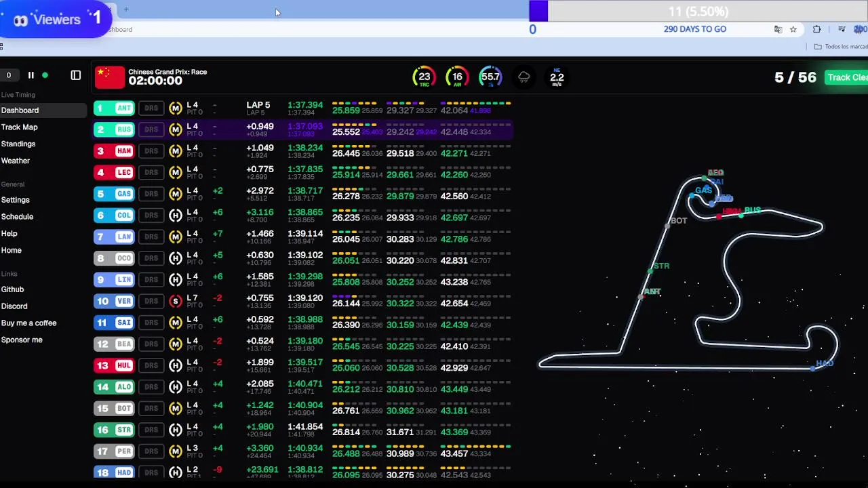Click the STR marker on track map
Viewport: 868px width, 488px height.
650,271
